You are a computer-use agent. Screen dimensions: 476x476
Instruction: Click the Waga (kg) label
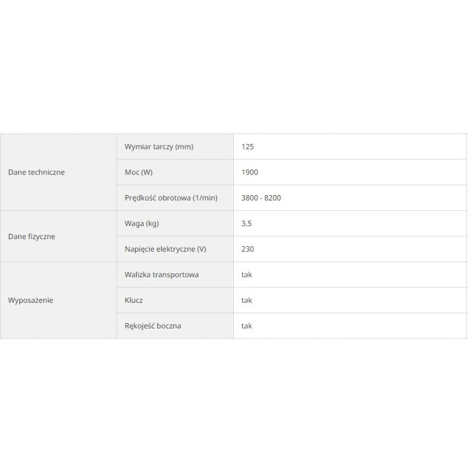[142, 224]
